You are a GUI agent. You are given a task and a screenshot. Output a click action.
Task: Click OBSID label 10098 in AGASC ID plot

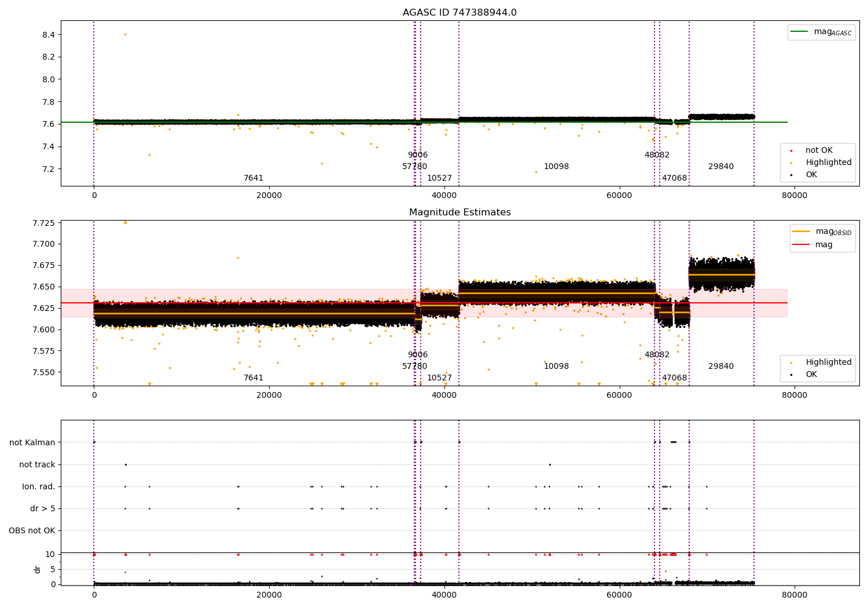(557, 167)
